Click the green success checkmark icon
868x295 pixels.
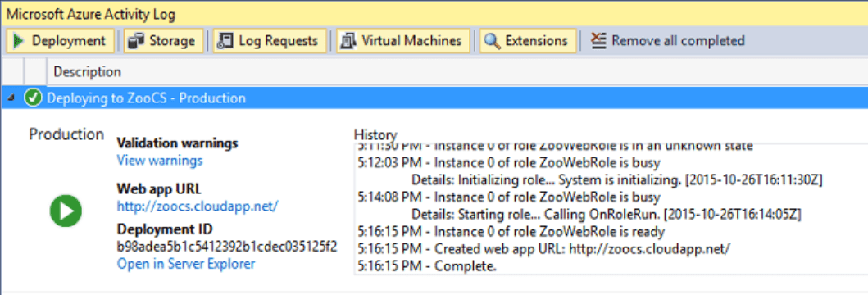(34, 98)
